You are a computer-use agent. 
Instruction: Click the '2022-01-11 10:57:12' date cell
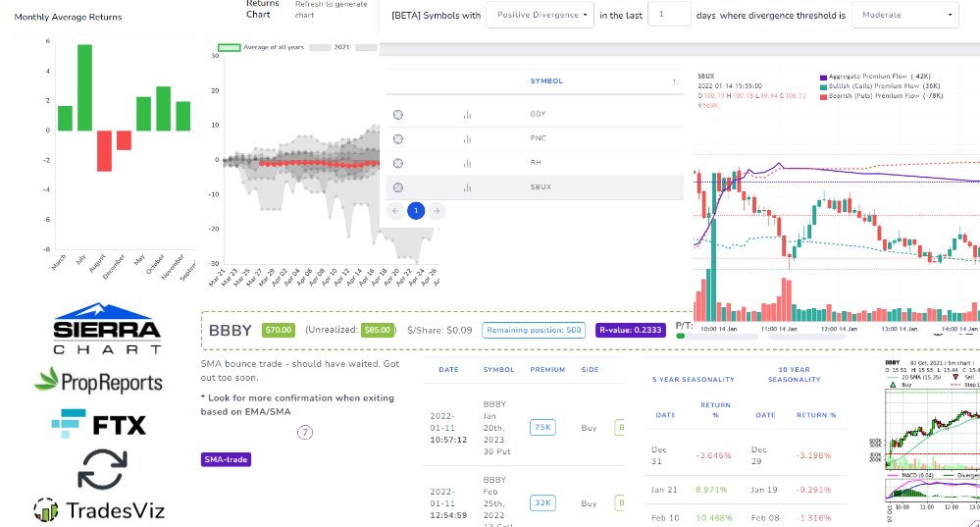pos(448,428)
